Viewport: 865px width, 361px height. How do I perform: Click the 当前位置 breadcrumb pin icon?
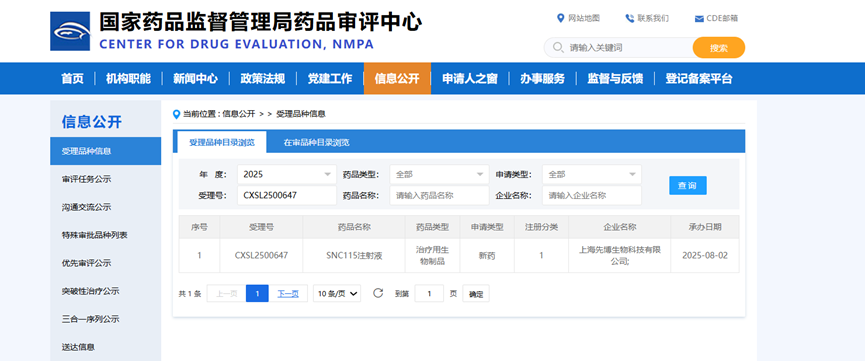point(177,114)
